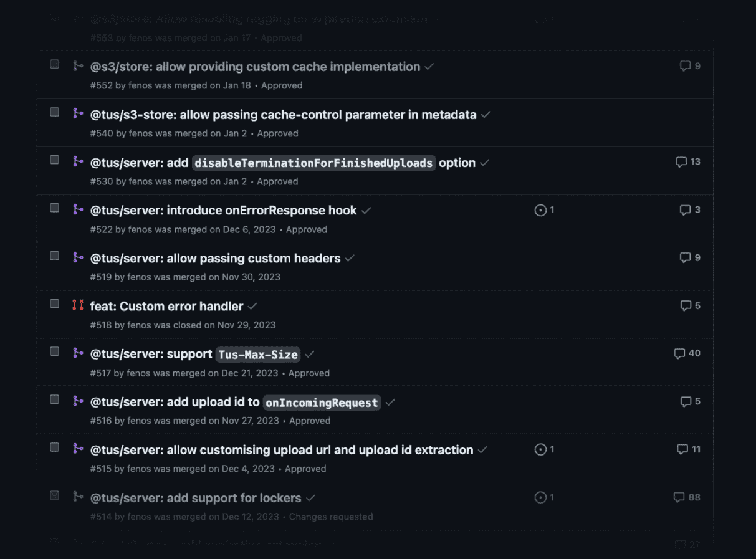Click Changes requested status on PR #514

(331, 517)
